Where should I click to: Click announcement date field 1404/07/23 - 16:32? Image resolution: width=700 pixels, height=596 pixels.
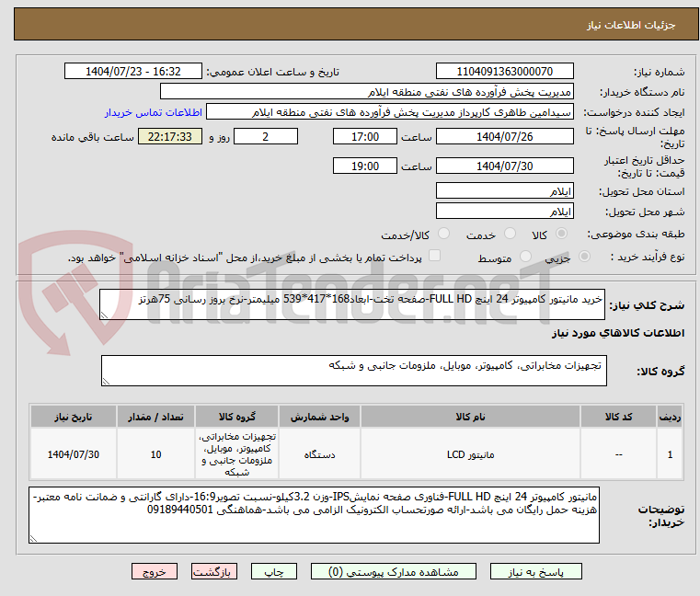(x=133, y=72)
